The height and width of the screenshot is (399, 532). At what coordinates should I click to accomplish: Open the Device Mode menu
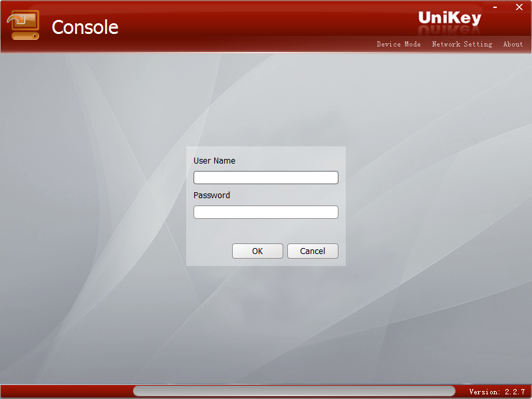coord(398,44)
